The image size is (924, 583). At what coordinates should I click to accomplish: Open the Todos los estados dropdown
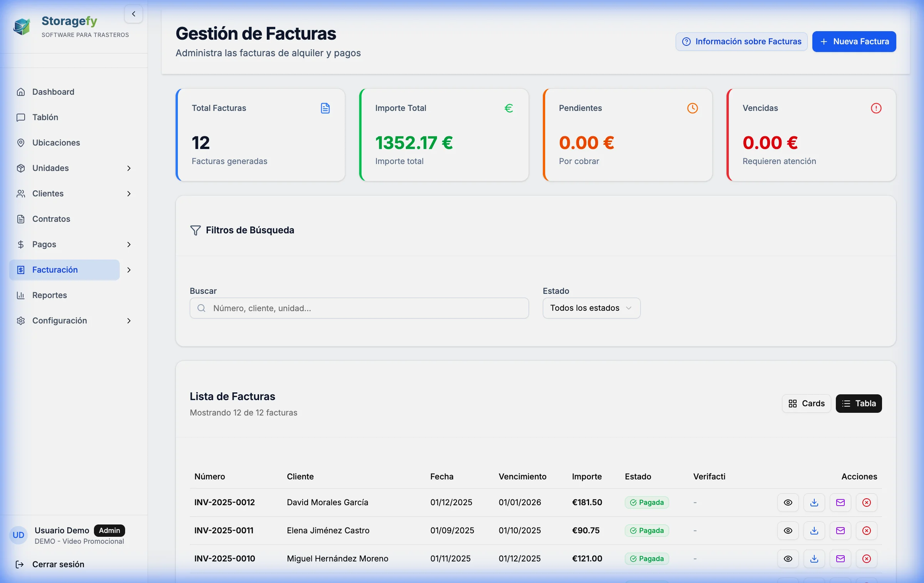[591, 308]
